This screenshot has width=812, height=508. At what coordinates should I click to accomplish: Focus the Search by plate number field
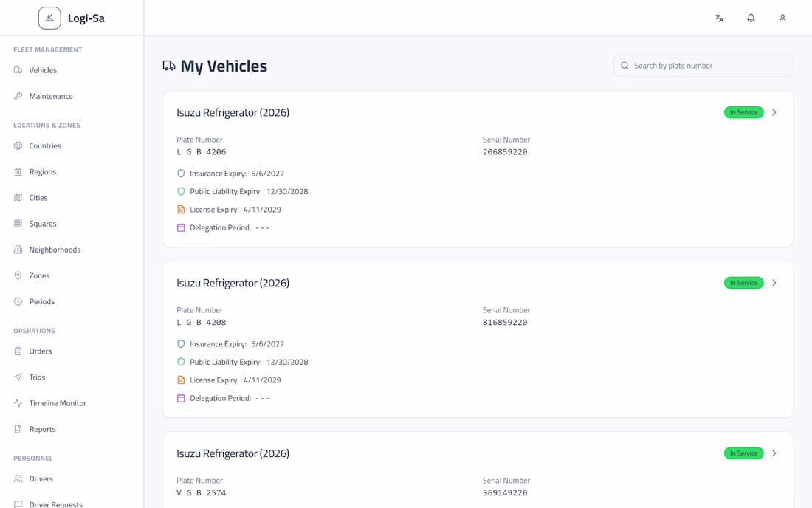pos(703,66)
